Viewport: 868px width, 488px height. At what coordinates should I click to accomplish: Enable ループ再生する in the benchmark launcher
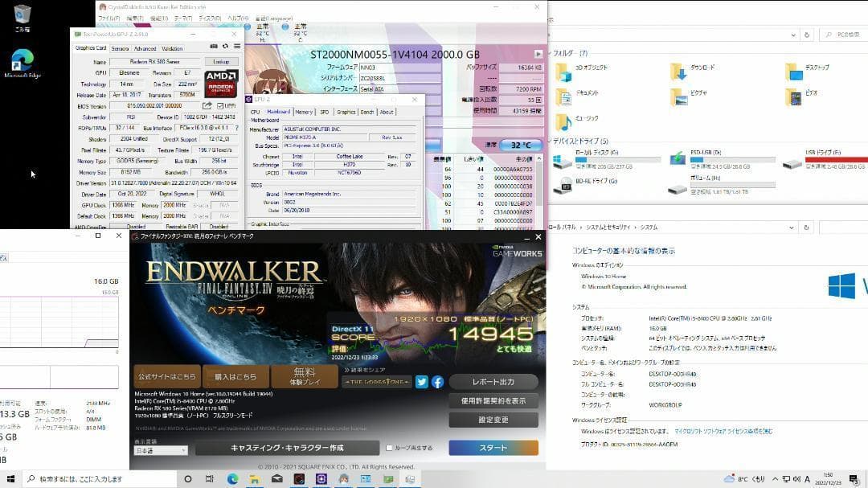389,449
